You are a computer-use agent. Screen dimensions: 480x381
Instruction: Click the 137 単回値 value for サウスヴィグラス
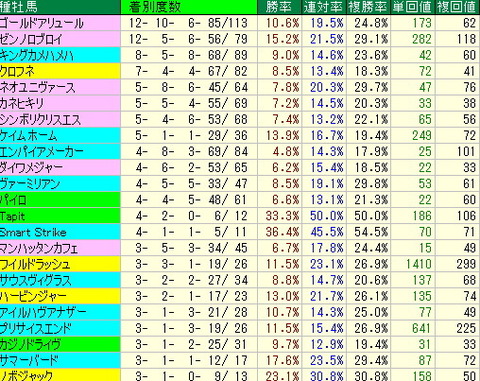[x=422, y=280]
